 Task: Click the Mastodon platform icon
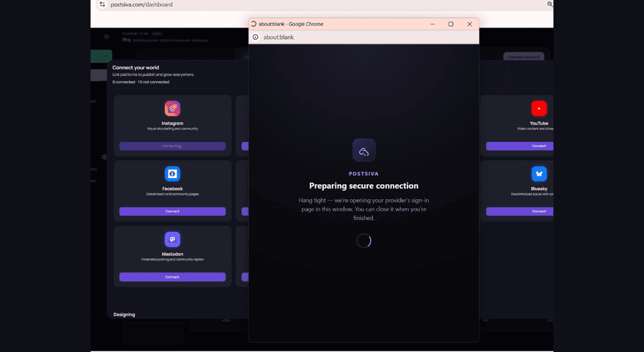172,239
